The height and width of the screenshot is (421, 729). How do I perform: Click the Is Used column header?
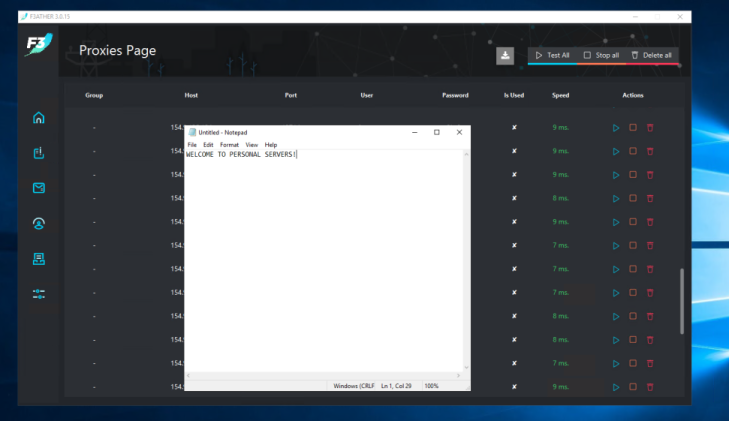514,95
